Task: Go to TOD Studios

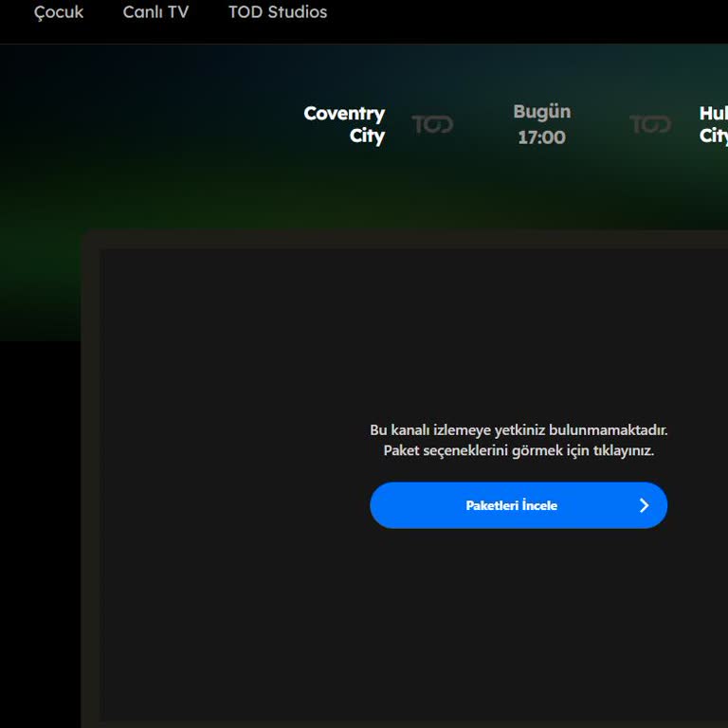Action: pos(278,12)
